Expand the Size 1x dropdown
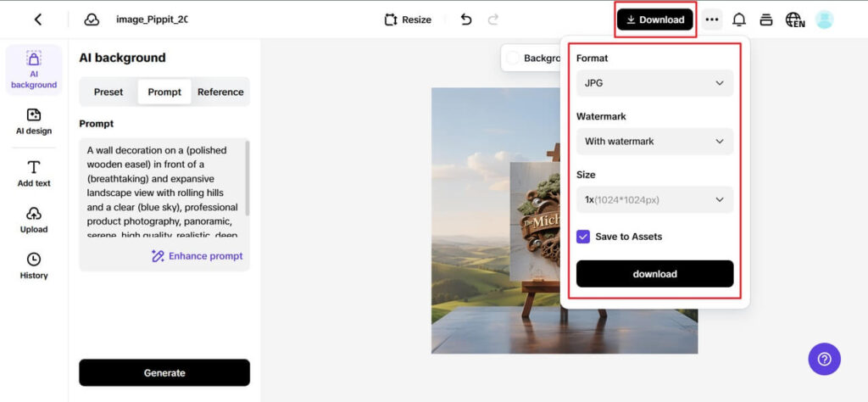 pos(654,200)
